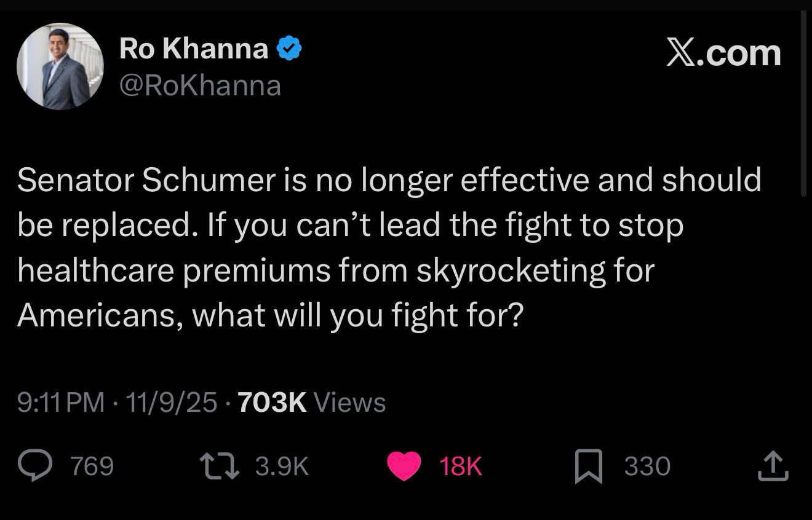Click the 3.9K reposts count
Viewport: 812px width, 520px height.
tap(281, 467)
